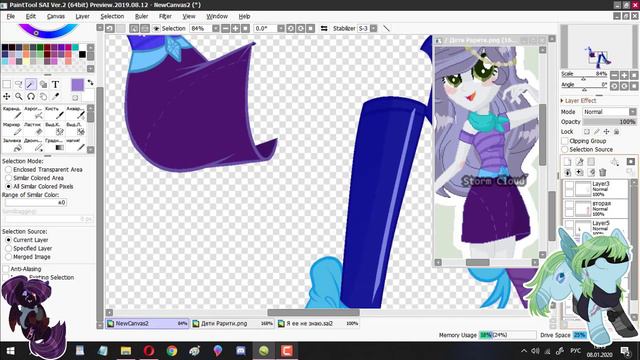Delete layer with trash icon

tap(603, 173)
